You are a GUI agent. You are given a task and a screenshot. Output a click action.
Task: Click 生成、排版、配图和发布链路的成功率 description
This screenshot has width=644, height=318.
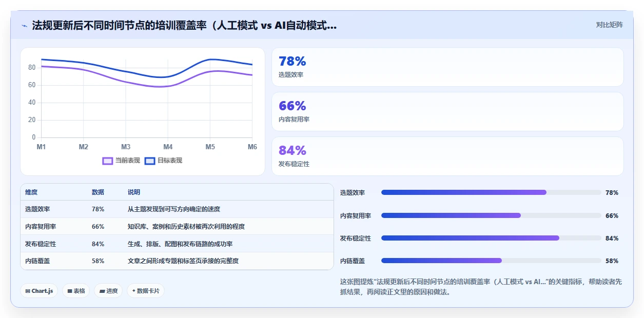[180, 244]
